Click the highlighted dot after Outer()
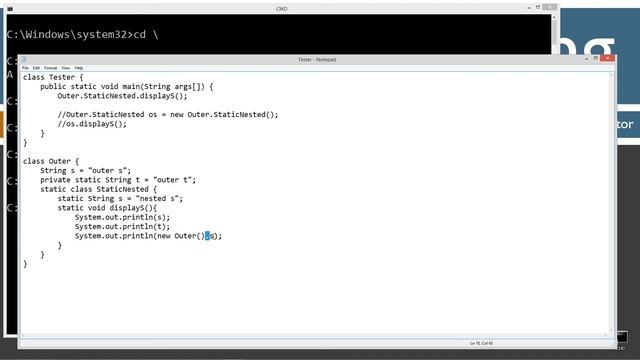 [x=207, y=236]
